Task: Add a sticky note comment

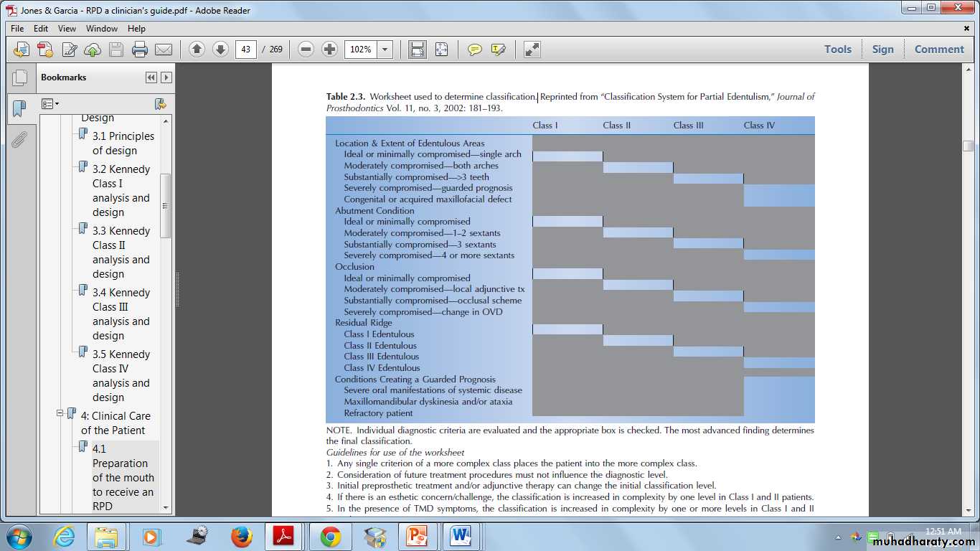Action: pos(474,50)
